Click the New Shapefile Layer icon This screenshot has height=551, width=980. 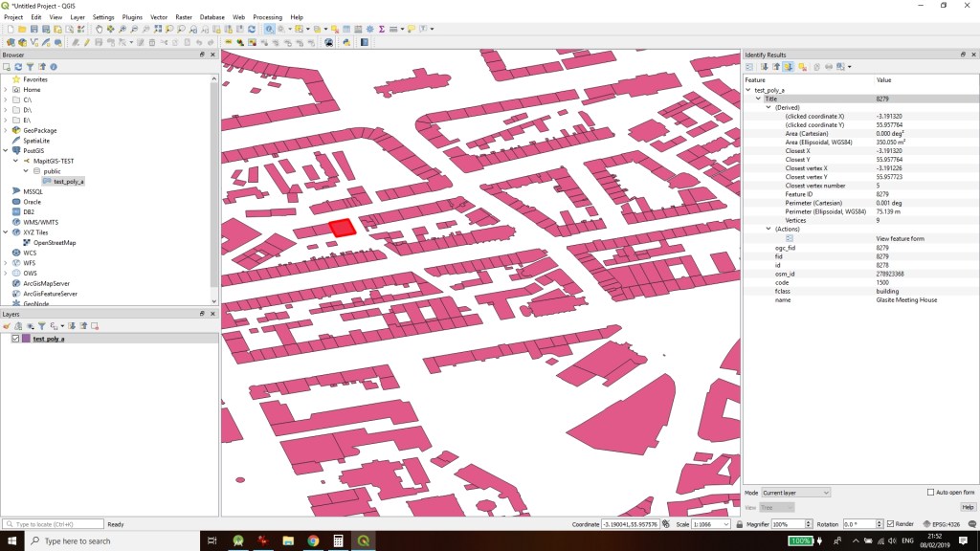pos(33,42)
